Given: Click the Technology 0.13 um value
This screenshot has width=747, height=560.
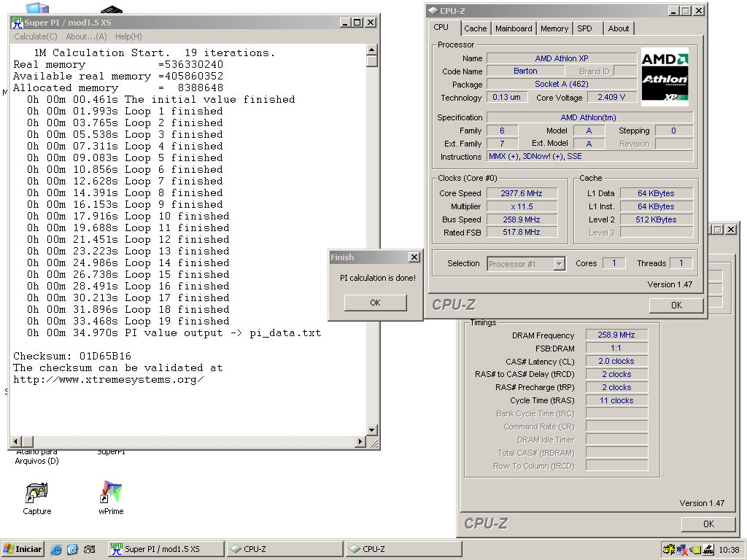Looking at the screenshot, I should point(507,97).
